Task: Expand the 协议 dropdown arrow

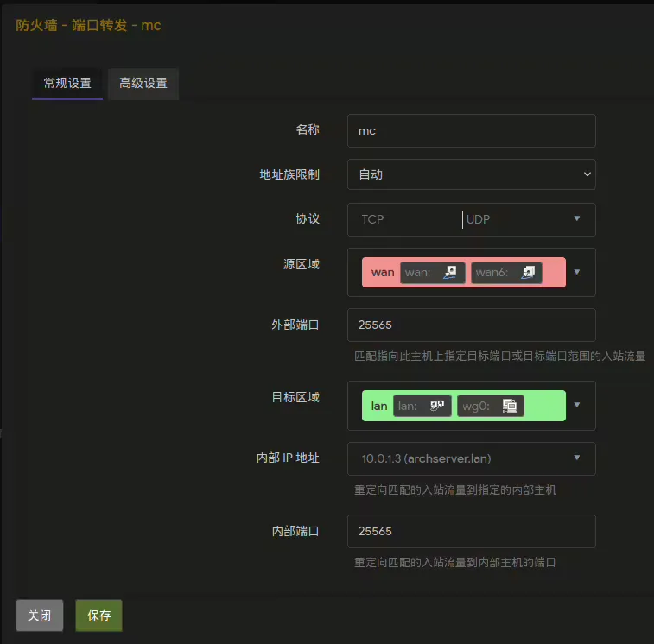Action: click(x=577, y=219)
